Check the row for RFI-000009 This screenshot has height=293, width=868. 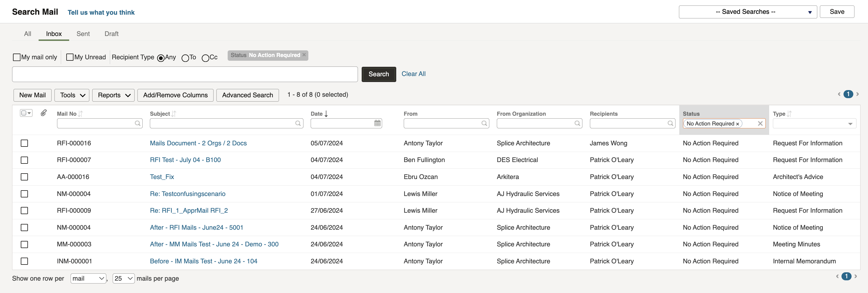(24, 211)
